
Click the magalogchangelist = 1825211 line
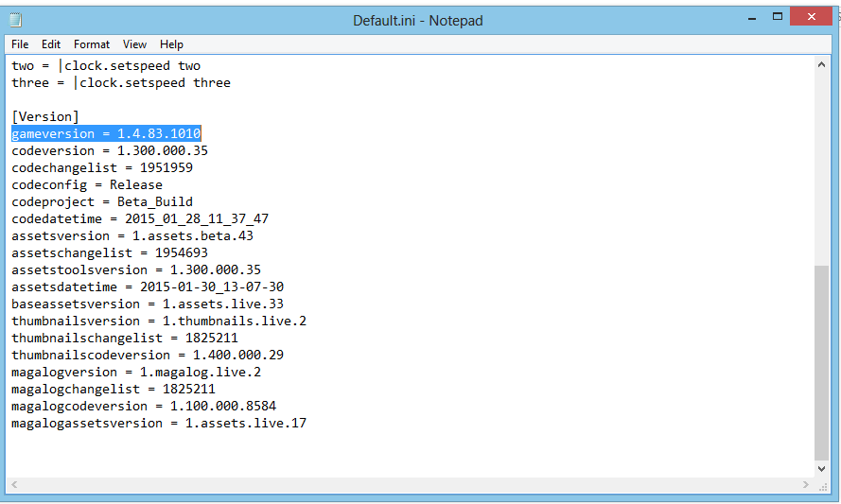click(114, 390)
